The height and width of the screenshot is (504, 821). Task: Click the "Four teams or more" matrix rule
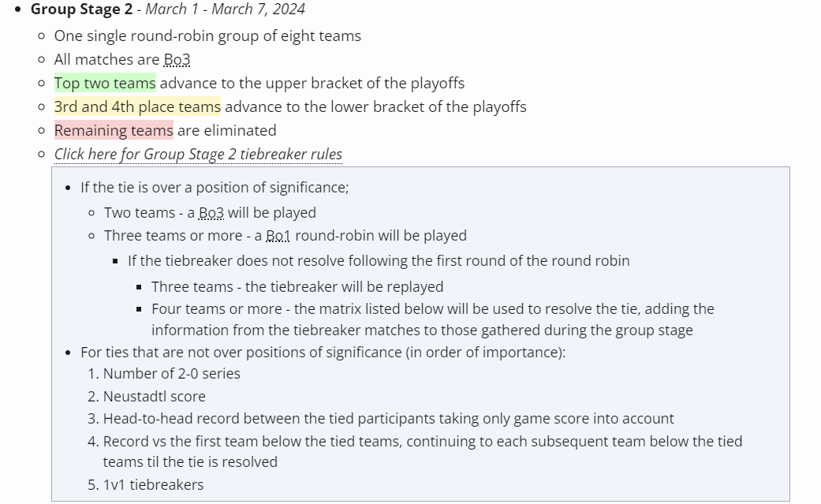[x=432, y=308]
